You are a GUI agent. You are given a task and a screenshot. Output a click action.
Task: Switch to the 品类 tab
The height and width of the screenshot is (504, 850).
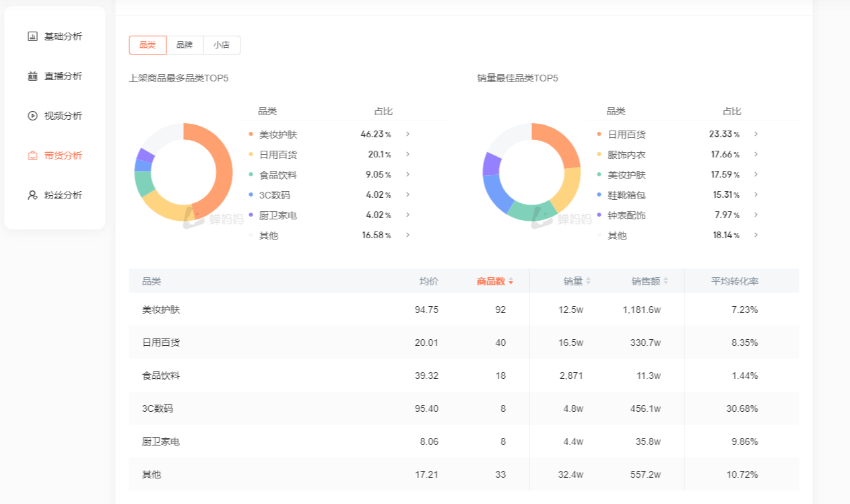pyautogui.click(x=148, y=45)
